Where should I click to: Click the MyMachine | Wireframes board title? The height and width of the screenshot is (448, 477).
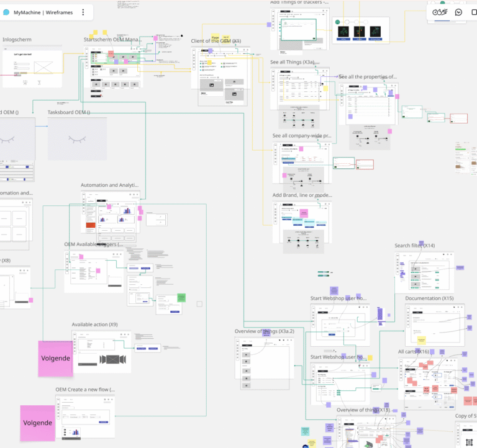pos(43,12)
